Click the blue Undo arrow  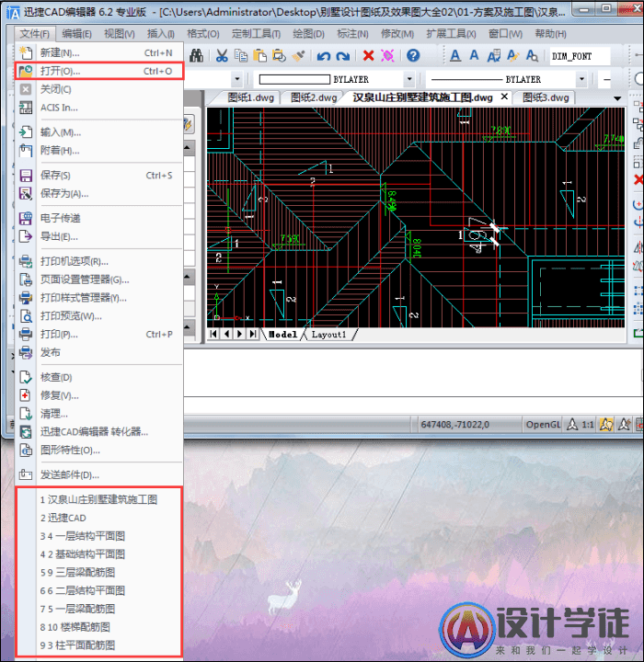pyautogui.click(x=324, y=56)
